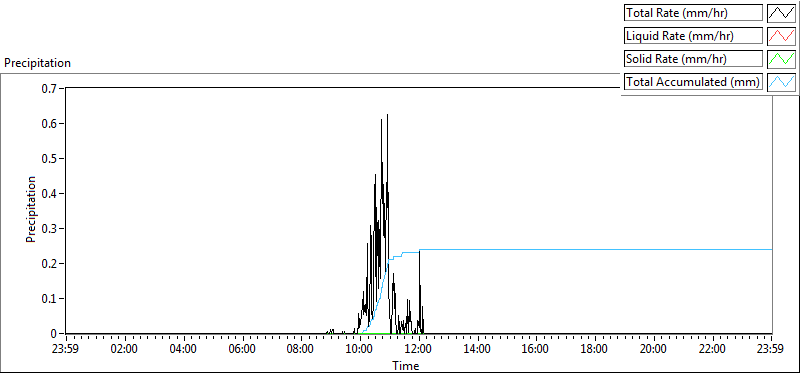Click the 04:00 time tick label

184,350
